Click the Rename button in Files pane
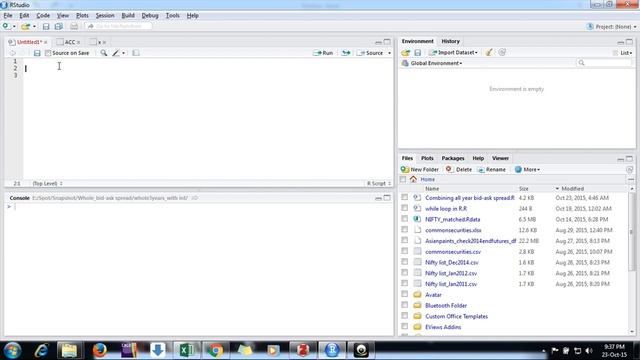 click(x=492, y=169)
